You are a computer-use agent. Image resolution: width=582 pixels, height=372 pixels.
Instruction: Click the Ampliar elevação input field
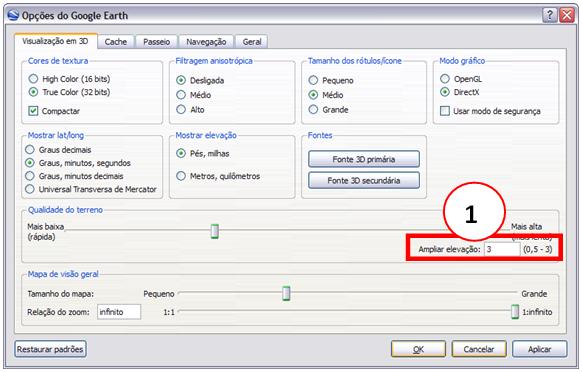point(502,249)
